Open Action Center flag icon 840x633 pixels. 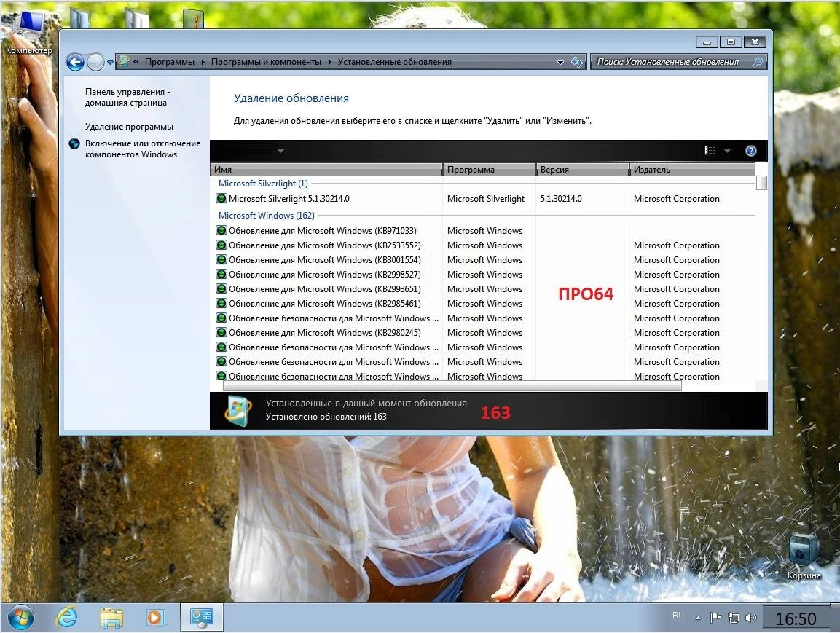[x=715, y=618]
